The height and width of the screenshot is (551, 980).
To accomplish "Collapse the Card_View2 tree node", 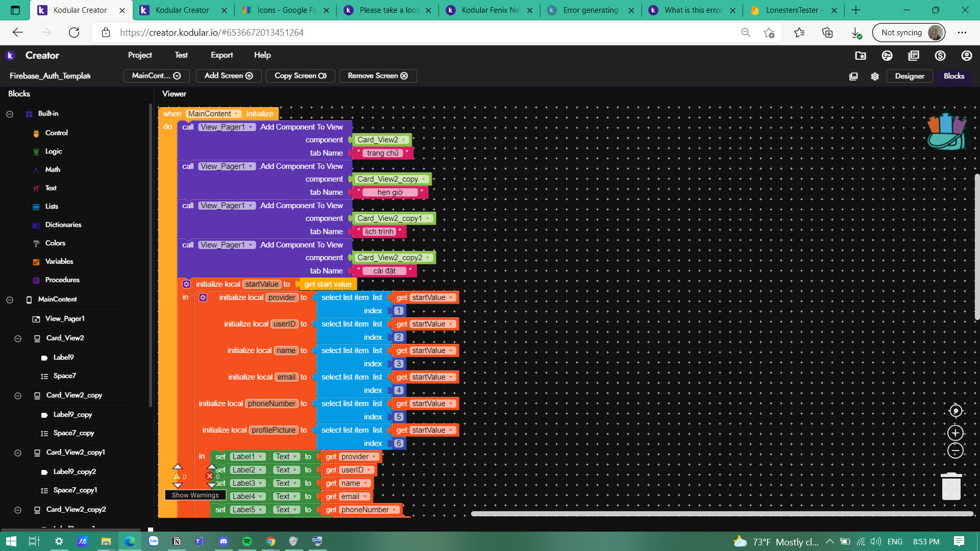I will [18, 339].
